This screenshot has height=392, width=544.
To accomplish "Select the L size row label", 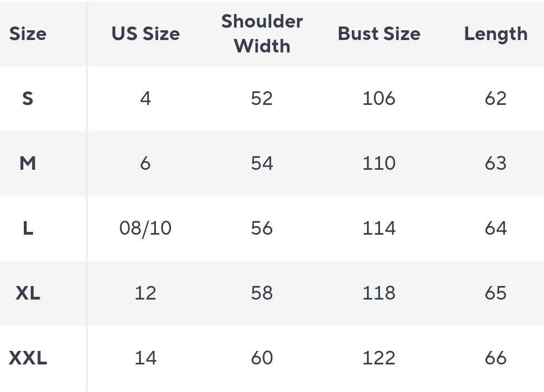I will pos(28,228).
